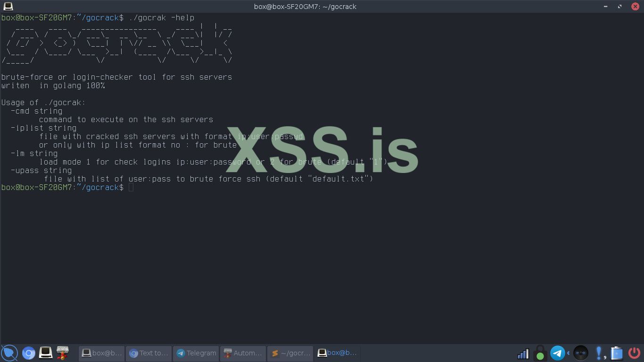Place cursor at the empty terminal prompt
The image size is (644, 362).
tap(131, 188)
